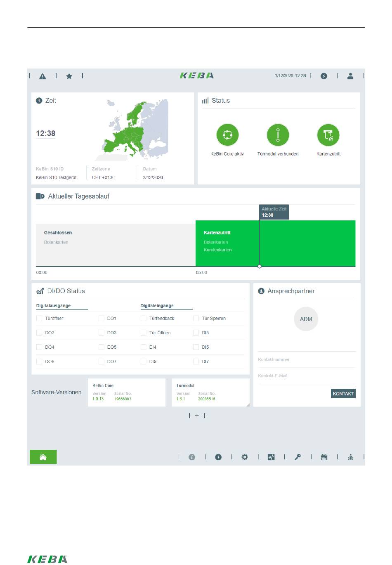This screenshot has width=392, height=565.
Task: Click the info icon in bottom bar
Action: point(192,457)
